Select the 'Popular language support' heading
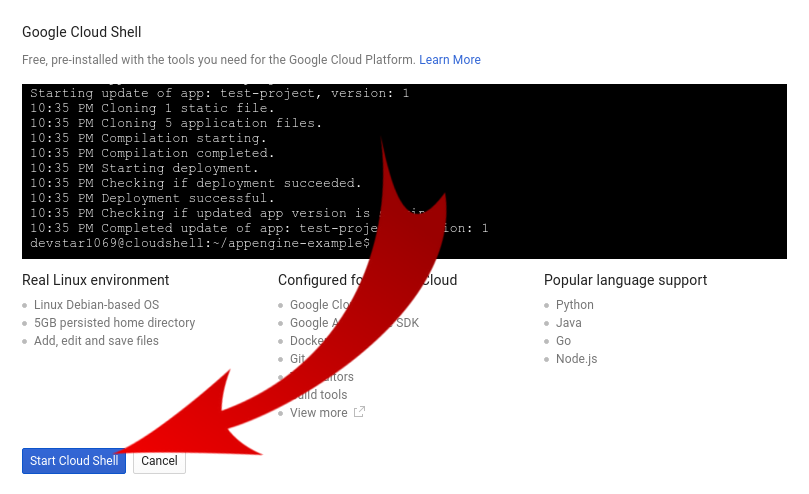 (x=625, y=280)
